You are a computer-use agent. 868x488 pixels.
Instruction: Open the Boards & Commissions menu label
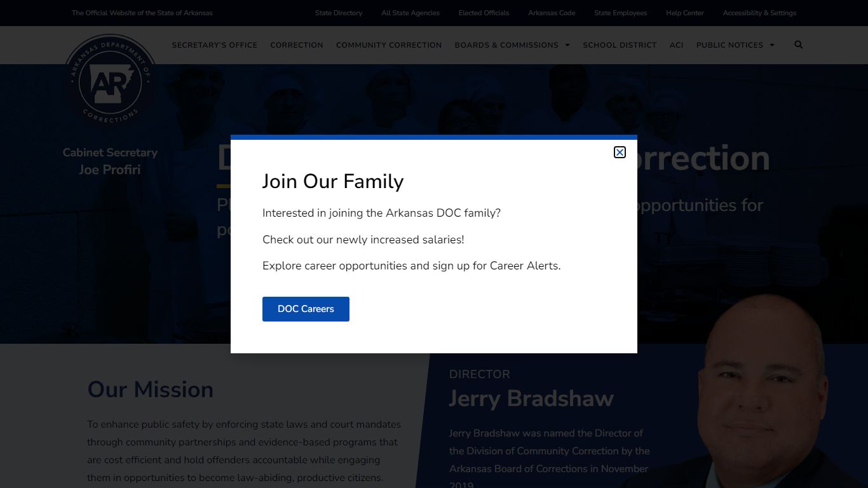pos(506,45)
